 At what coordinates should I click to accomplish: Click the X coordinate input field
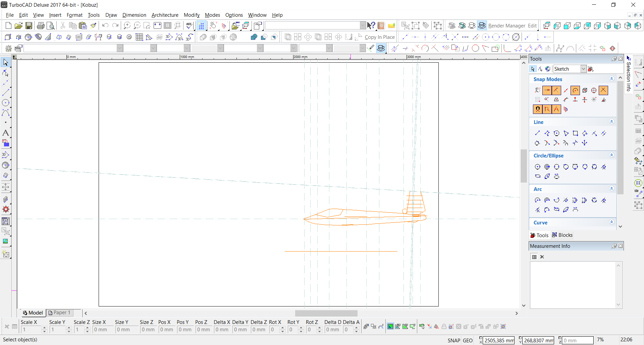pyautogui.click(x=499, y=340)
